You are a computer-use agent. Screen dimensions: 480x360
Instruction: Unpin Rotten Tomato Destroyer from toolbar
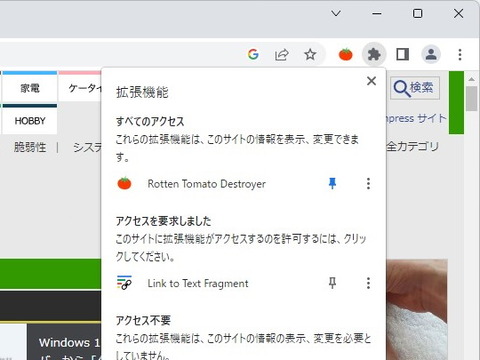pyautogui.click(x=332, y=183)
